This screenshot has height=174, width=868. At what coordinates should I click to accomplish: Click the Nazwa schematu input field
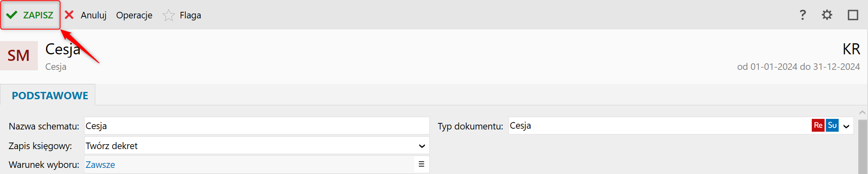[x=257, y=126]
